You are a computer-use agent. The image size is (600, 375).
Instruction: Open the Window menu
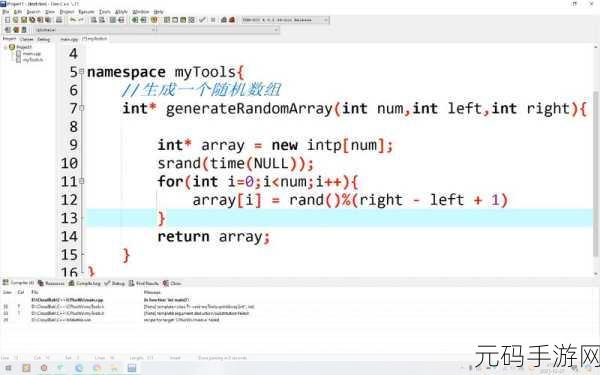pos(140,12)
